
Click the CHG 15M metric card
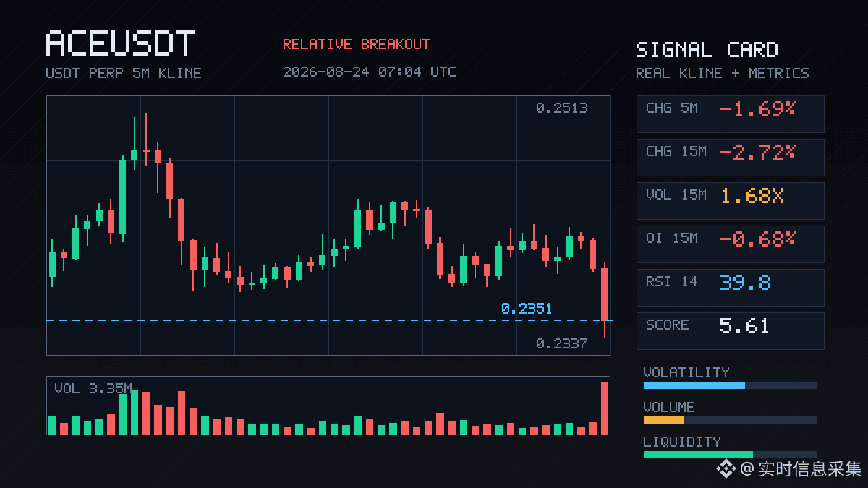(x=730, y=157)
